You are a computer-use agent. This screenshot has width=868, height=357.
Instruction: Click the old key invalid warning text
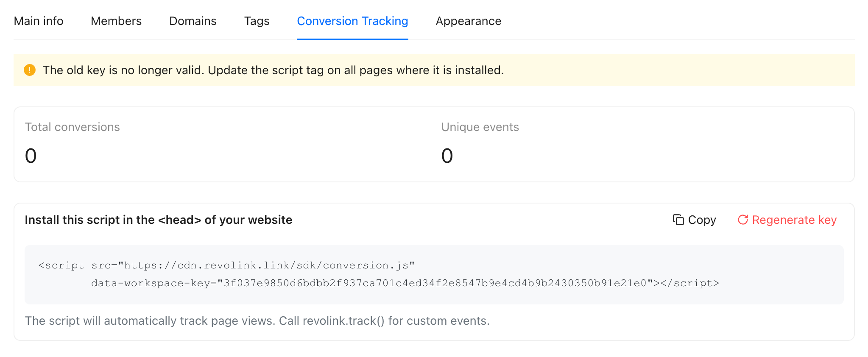[273, 70]
